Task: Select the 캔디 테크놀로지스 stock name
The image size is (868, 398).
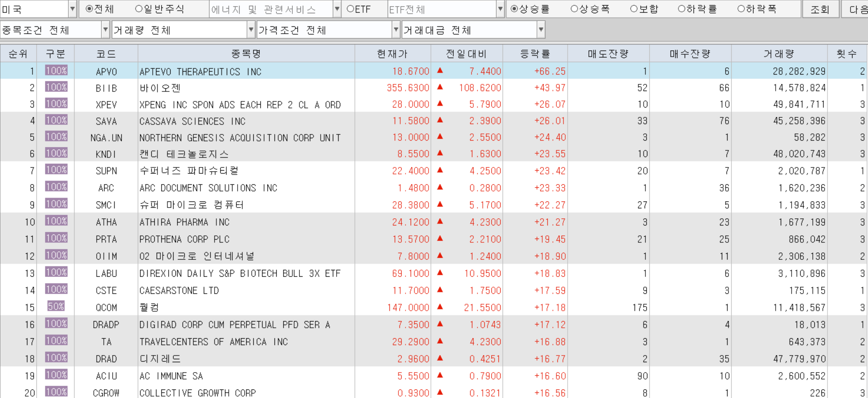Action: (x=184, y=154)
